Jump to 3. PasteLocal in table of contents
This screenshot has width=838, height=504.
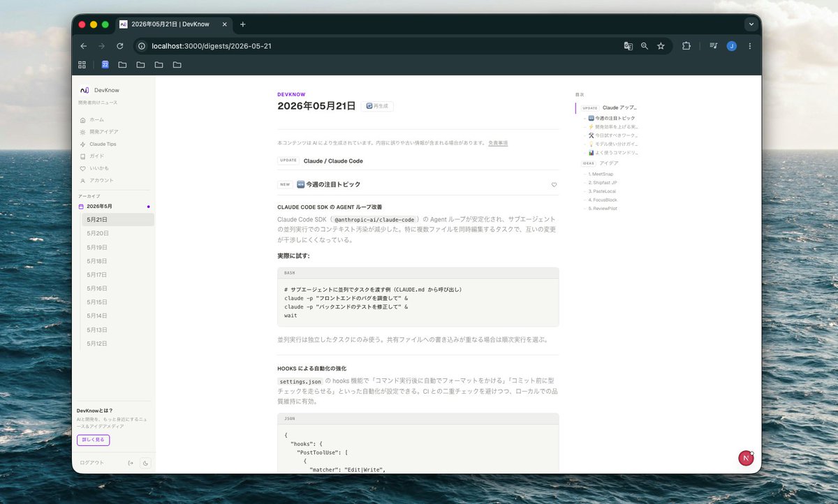602,191
